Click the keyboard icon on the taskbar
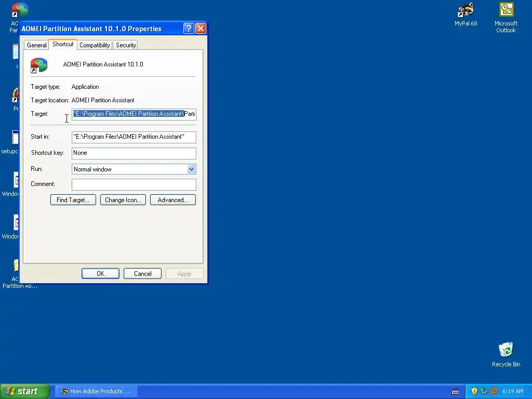Screen dimensions: 532x399 (x=455, y=392)
